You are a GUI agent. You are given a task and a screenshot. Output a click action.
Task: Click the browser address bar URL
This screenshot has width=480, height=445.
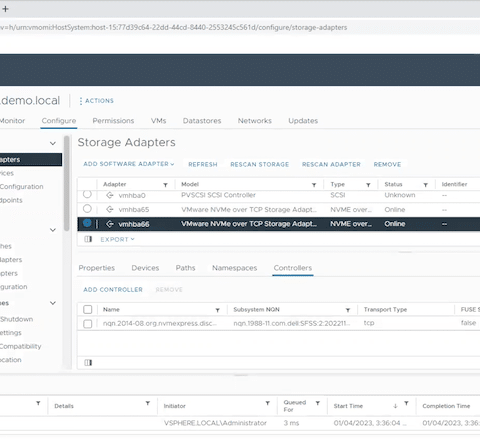[x=173, y=27]
